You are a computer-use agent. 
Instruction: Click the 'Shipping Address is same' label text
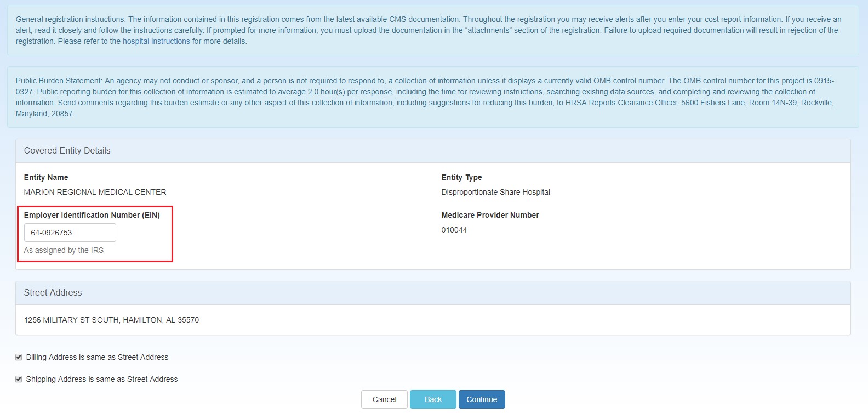[x=102, y=379]
